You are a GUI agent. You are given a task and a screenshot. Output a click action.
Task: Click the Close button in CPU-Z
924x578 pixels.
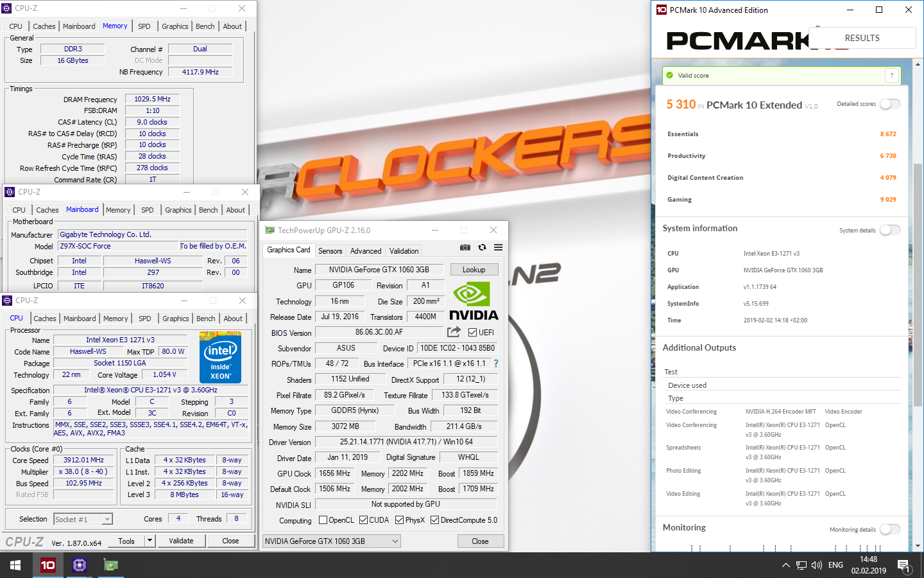[x=230, y=541]
